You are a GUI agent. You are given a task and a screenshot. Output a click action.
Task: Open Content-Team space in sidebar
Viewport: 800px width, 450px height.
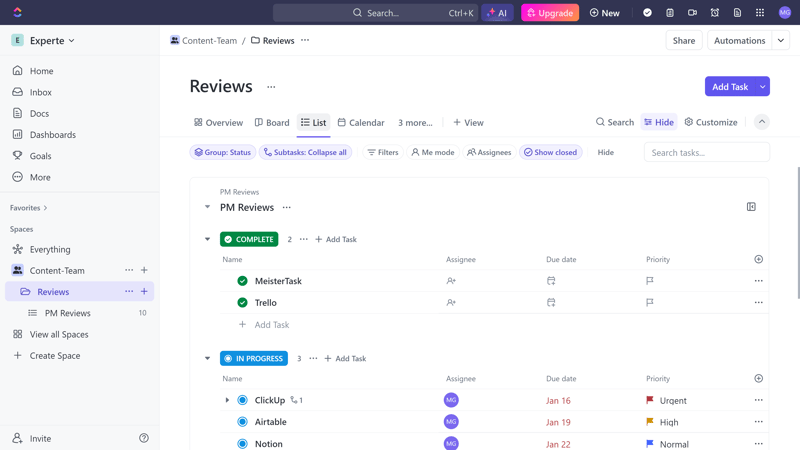[57, 270]
